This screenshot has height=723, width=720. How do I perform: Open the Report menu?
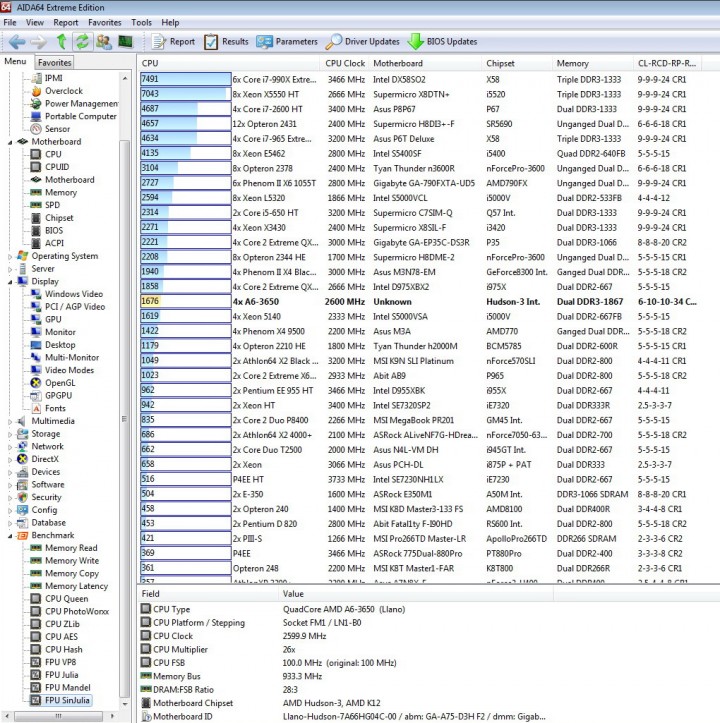tap(65, 23)
